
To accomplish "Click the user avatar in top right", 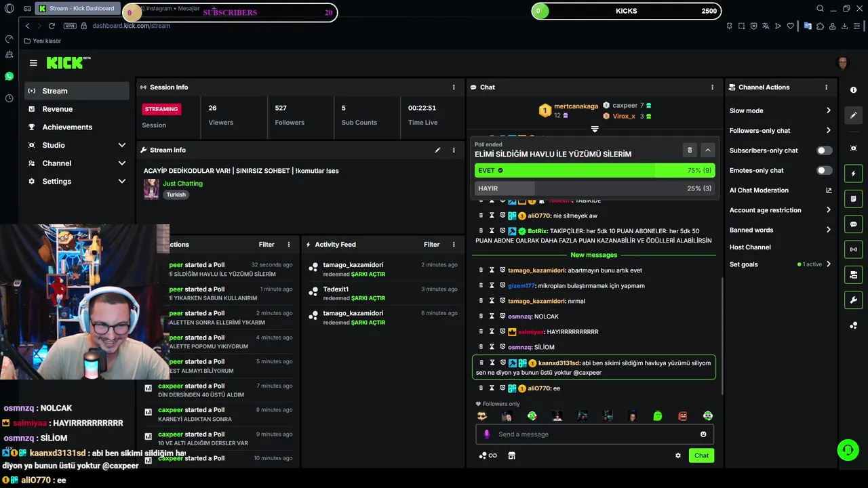I will pos(843,63).
